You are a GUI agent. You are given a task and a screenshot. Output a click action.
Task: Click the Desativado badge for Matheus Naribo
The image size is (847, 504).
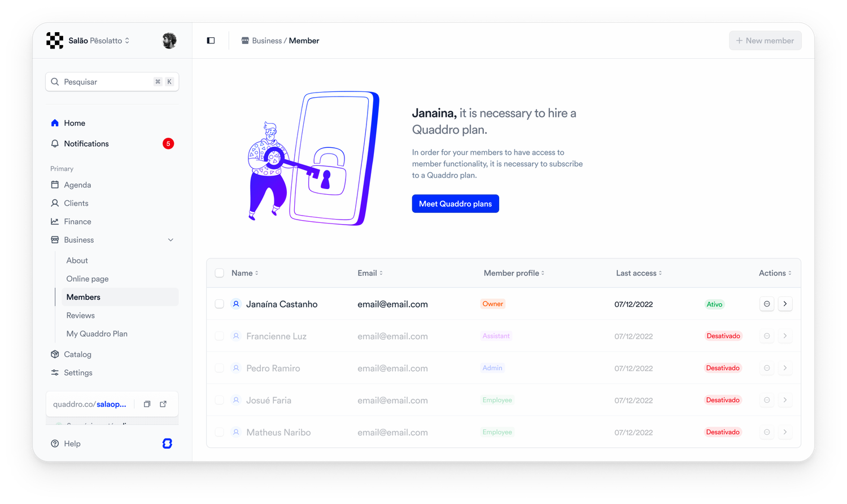coord(723,432)
